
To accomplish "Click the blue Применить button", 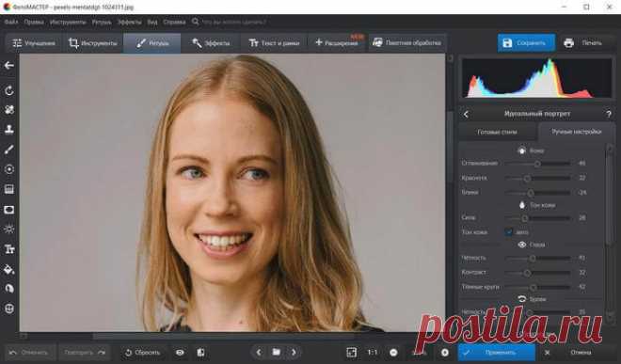I will (497, 352).
